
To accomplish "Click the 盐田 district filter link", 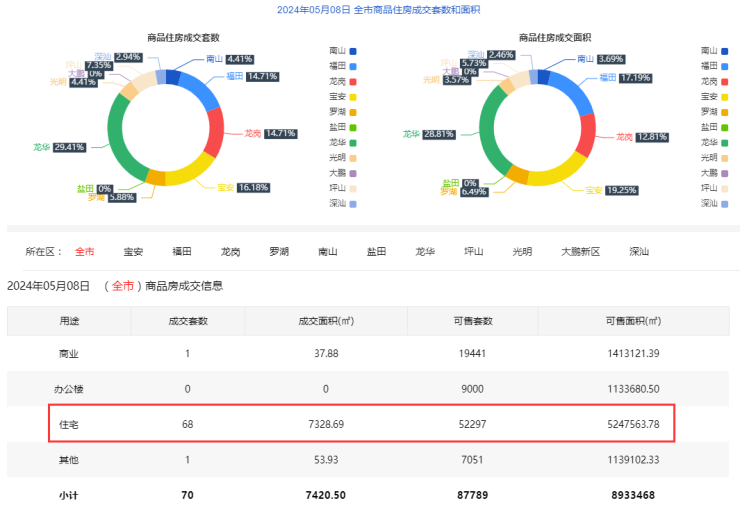I will tap(377, 251).
